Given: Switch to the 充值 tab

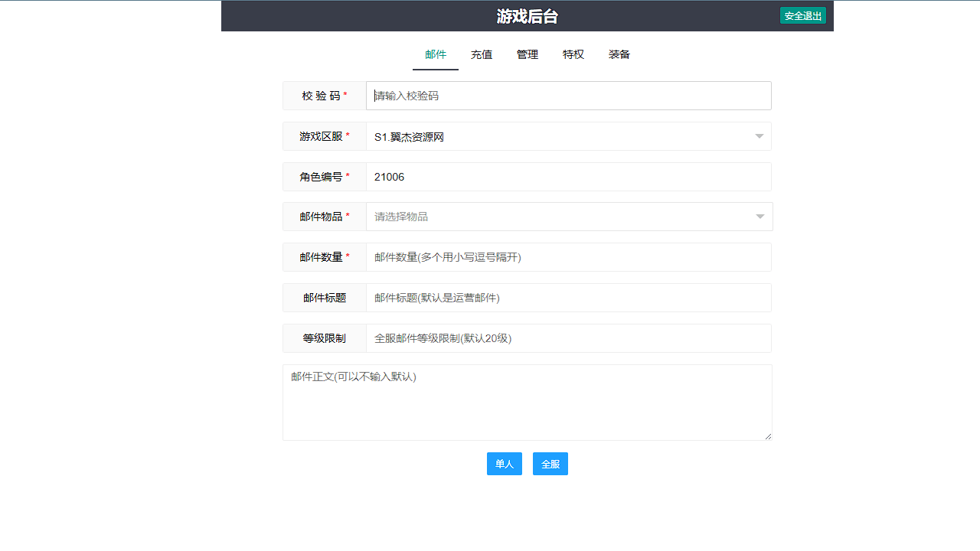Looking at the screenshot, I should click(x=481, y=54).
